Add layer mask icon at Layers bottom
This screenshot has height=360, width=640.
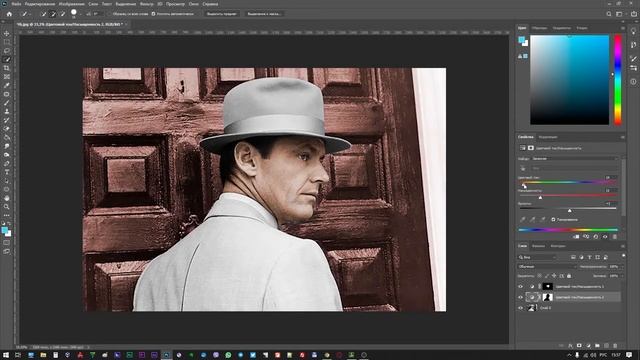pyautogui.click(x=579, y=346)
